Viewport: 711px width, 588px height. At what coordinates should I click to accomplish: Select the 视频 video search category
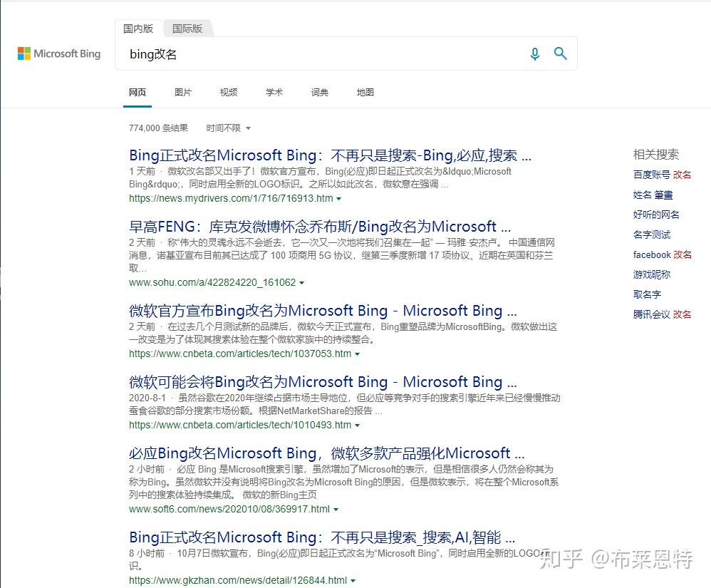click(228, 92)
